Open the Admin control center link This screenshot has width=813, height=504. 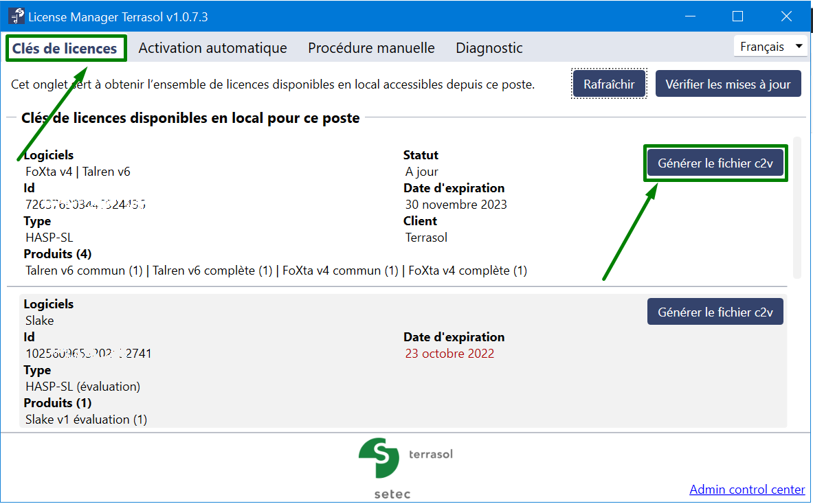pos(747,490)
